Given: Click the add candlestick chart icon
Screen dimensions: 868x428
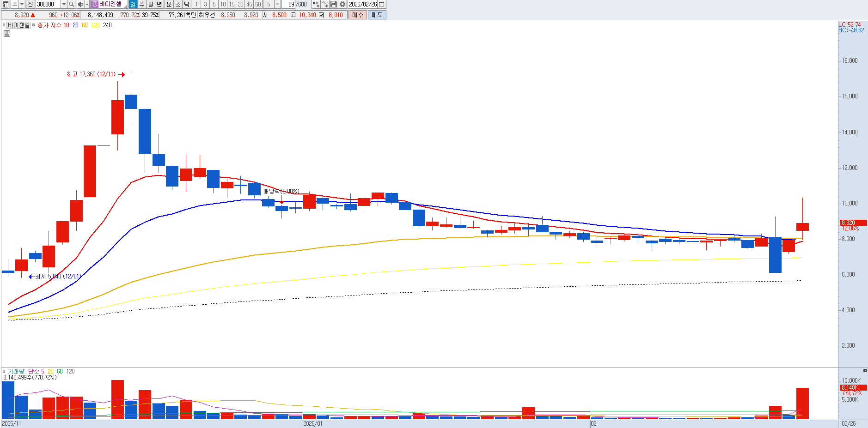Looking at the screenshot, I should (x=316, y=4).
